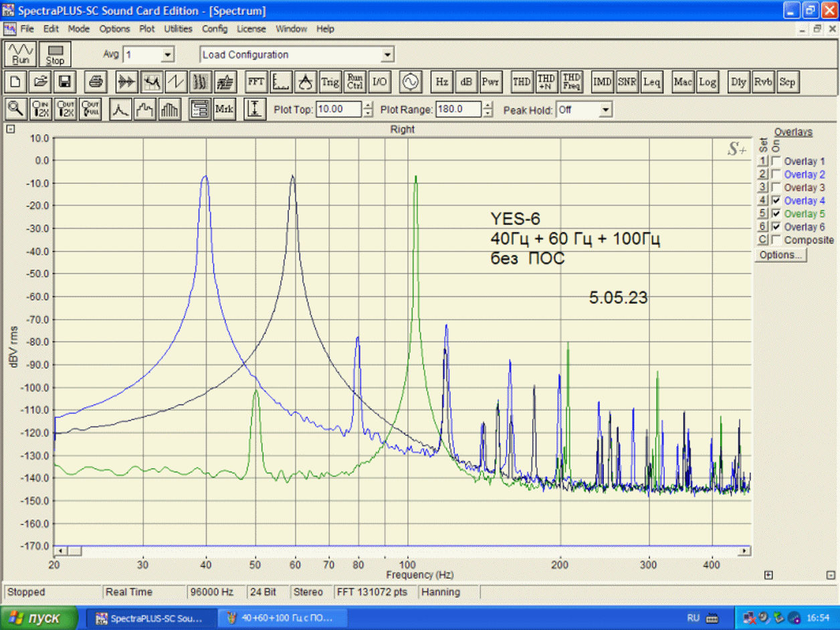Toggle the Composite overlay checkbox
840x630 pixels.
coord(776,239)
